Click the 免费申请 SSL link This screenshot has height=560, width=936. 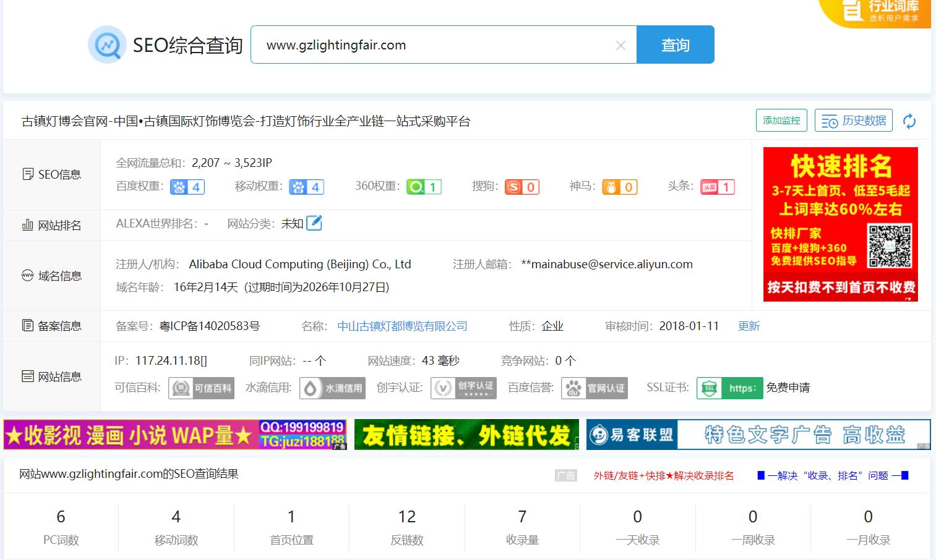788,388
